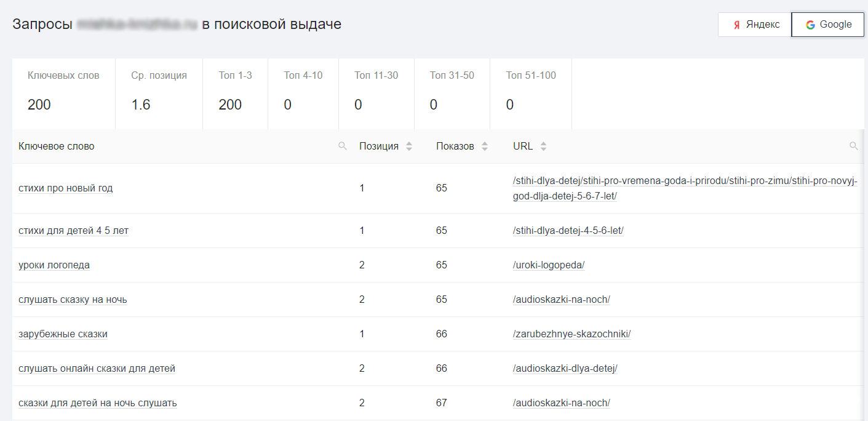The image size is (868, 421).
Task: Open the keyword link стихи про новый год
Action: click(65, 188)
